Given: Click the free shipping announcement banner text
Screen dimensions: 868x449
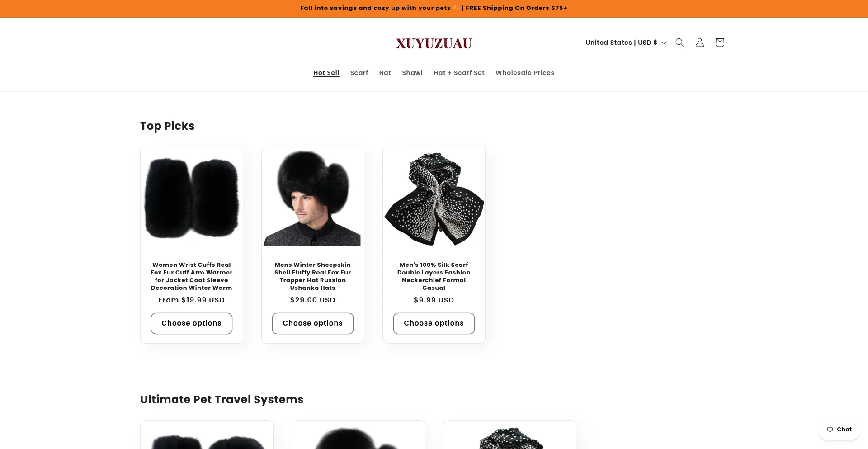Looking at the screenshot, I should pos(434,8).
